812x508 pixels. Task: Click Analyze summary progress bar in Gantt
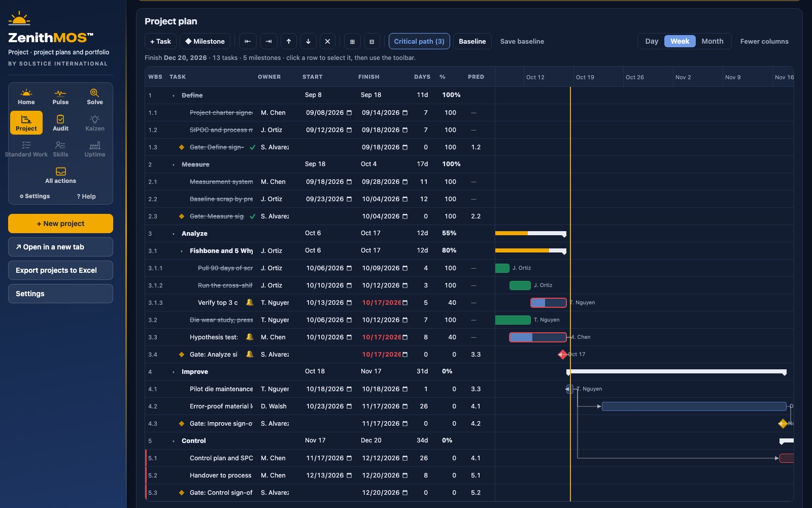530,234
